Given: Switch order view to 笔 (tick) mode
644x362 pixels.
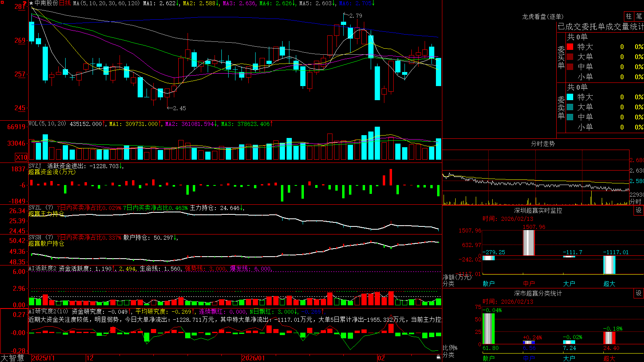Looking at the screenshot, I should pos(639,16).
